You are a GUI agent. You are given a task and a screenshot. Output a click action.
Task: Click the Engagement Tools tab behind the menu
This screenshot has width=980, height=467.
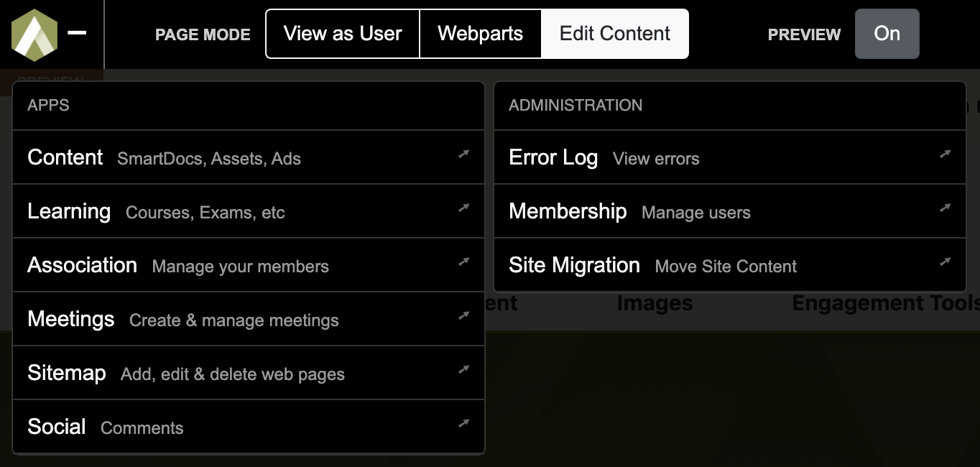click(x=885, y=303)
